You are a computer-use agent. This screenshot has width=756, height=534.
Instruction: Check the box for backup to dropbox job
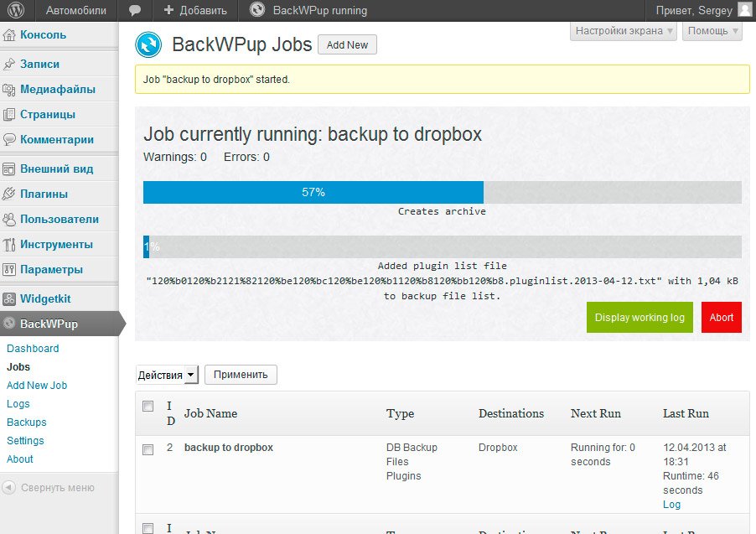(148, 449)
